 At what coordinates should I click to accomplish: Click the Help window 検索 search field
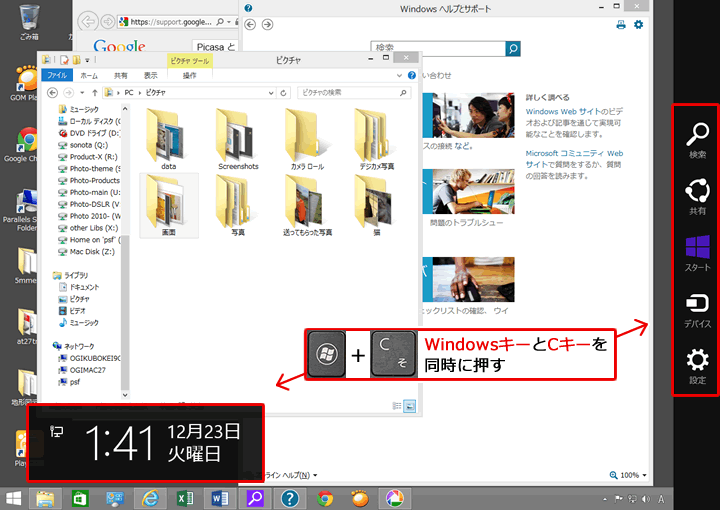click(438, 48)
